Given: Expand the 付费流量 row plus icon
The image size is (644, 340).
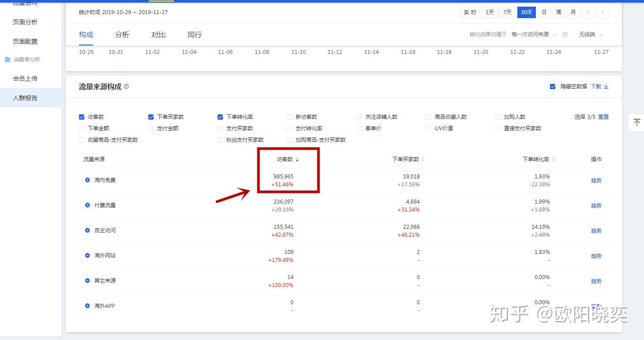Looking at the screenshot, I should pyautogui.click(x=87, y=205).
